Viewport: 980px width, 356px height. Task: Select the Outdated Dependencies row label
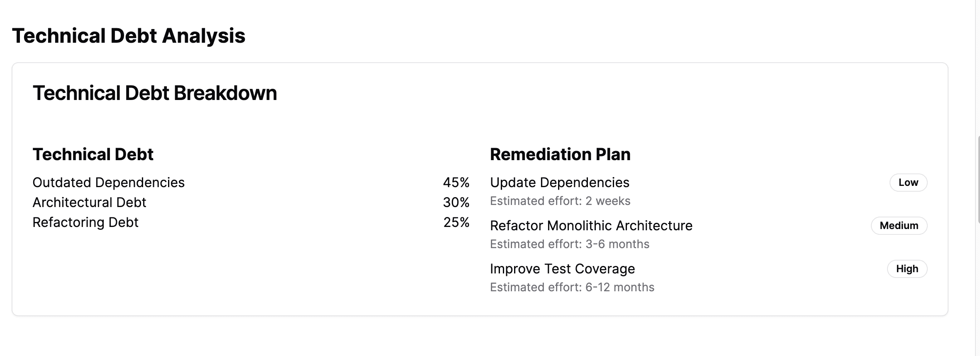(109, 183)
